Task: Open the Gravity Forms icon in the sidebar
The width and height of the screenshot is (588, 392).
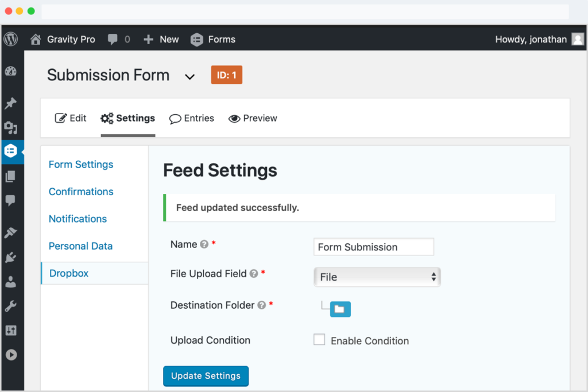Action: coord(11,151)
